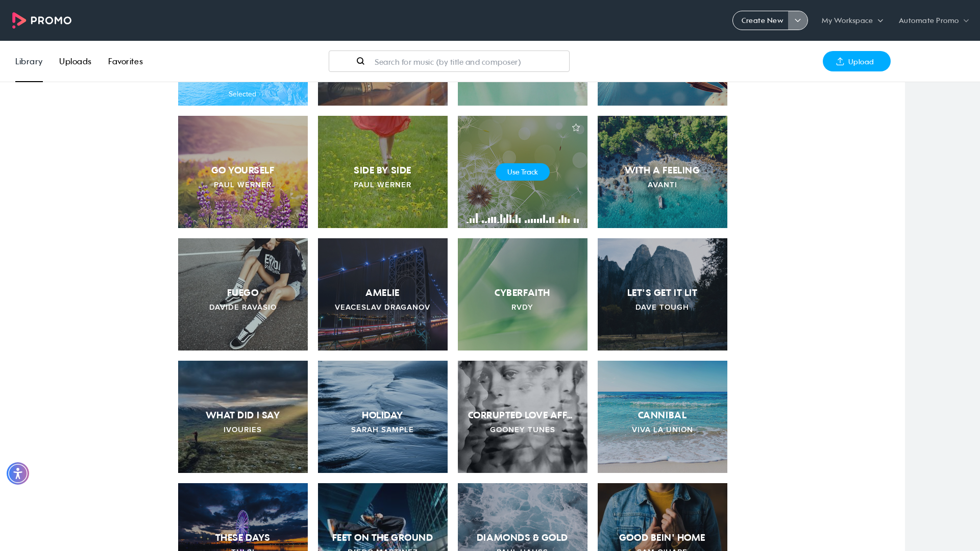Screen dimensions: 980x551
Task: Click the currently Selected track tile
Action: (x=243, y=94)
